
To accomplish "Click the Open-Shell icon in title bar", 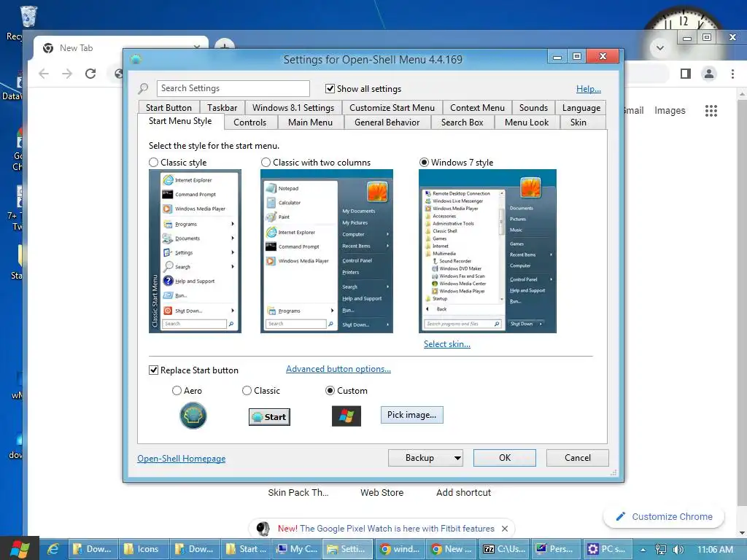I will point(136,59).
